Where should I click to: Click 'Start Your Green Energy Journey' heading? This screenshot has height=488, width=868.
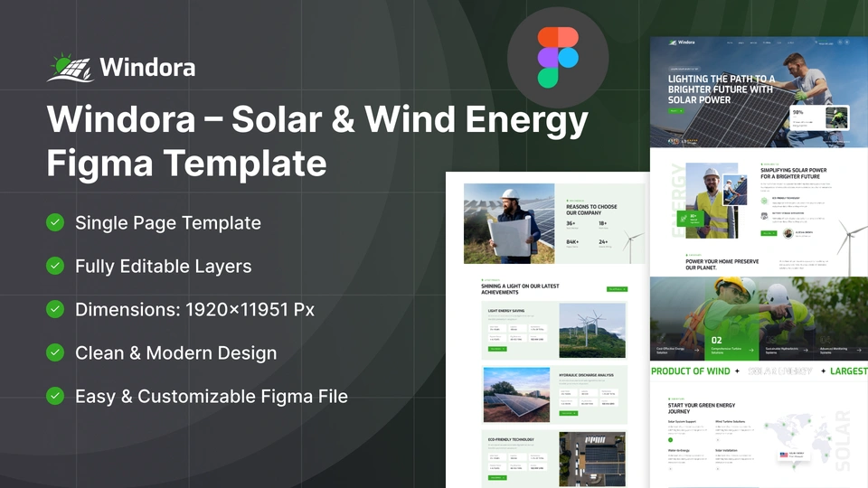[702, 408]
